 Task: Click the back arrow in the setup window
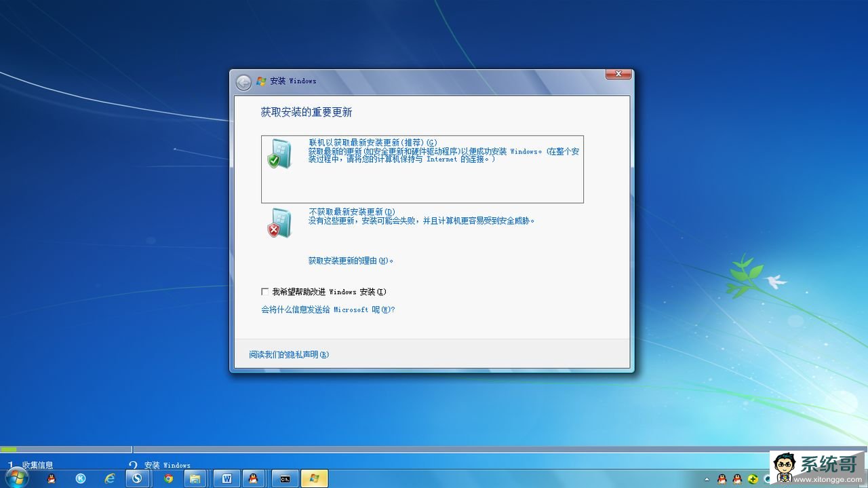pyautogui.click(x=243, y=82)
